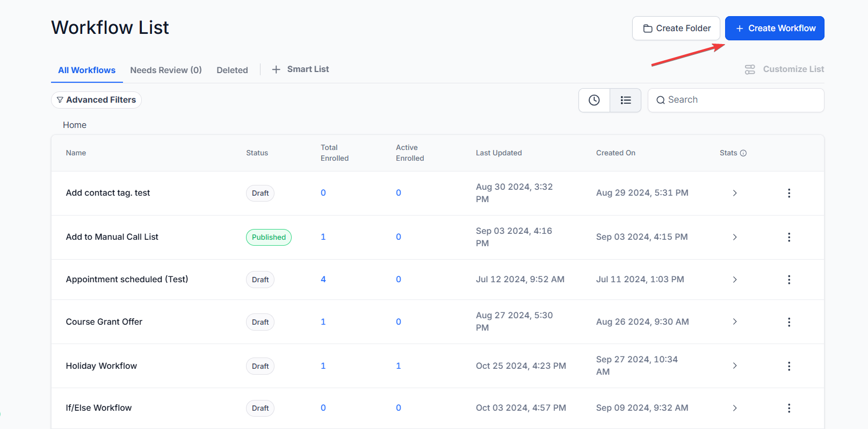Screen dimensions: 868x429
Task: Focus the workflow Search field
Action: [741, 100]
